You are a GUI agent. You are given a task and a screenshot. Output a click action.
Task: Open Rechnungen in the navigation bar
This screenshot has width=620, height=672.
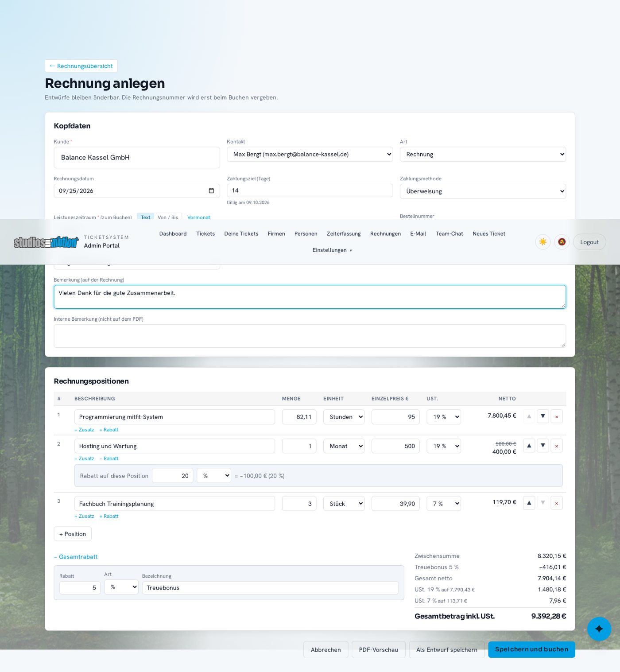point(385,233)
